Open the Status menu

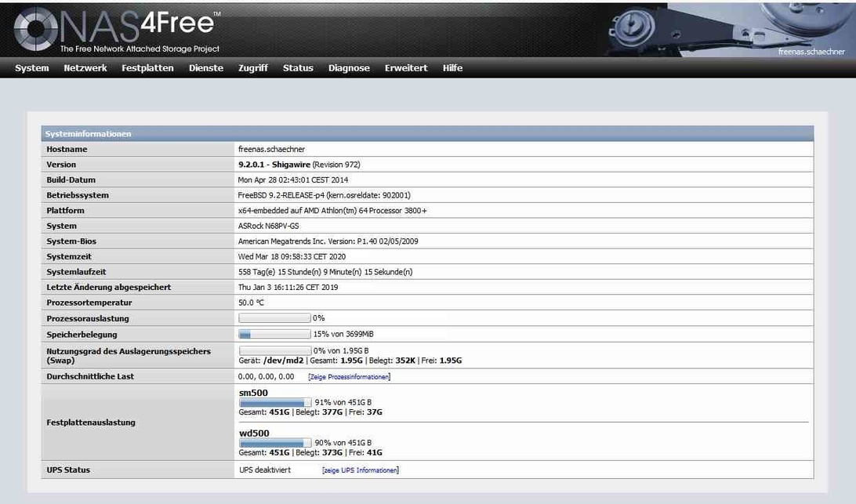[298, 68]
